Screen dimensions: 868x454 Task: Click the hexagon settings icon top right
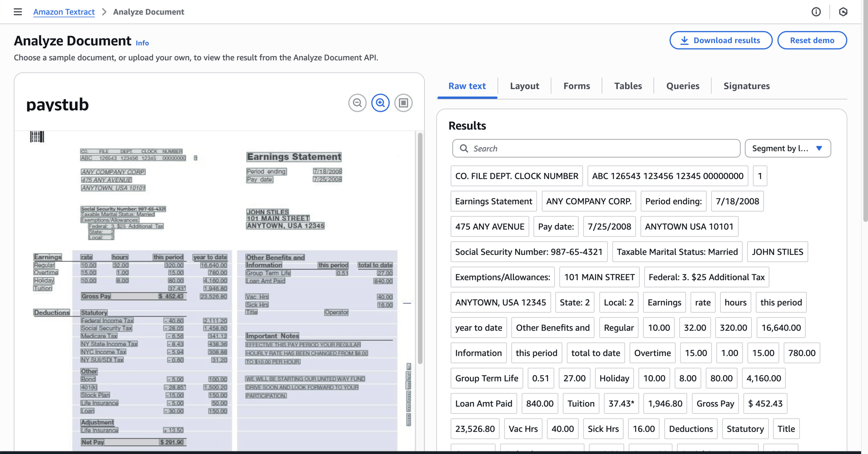point(843,12)
